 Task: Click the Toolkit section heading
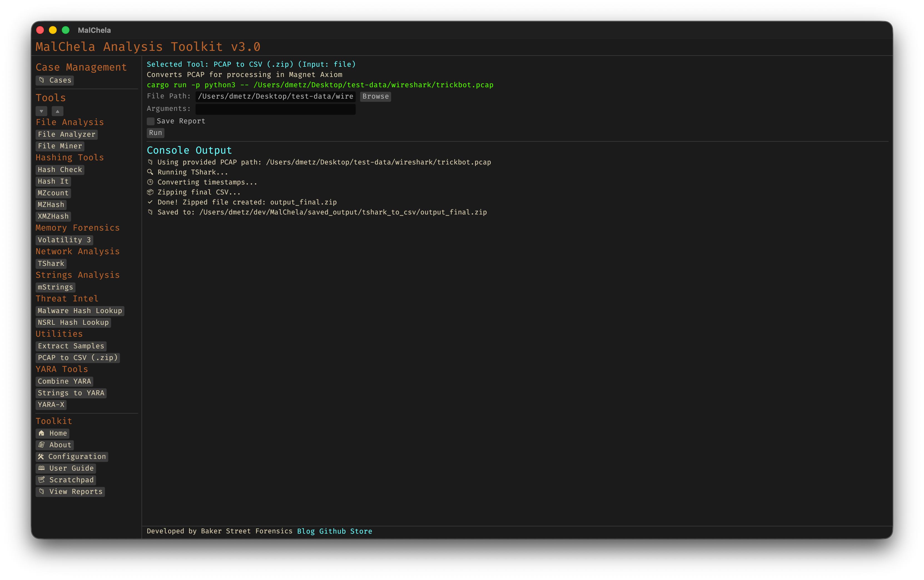(x=54, y=421)
